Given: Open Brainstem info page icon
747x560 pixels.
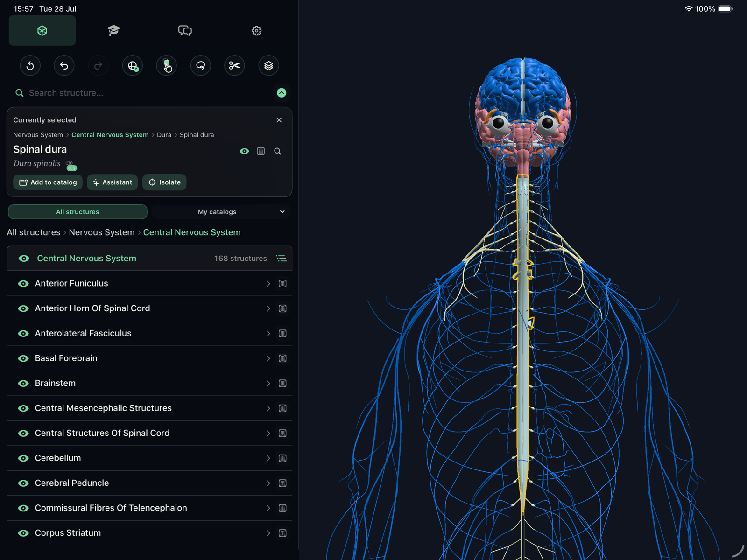Looking at the screenshot, I should pos(282,384).
